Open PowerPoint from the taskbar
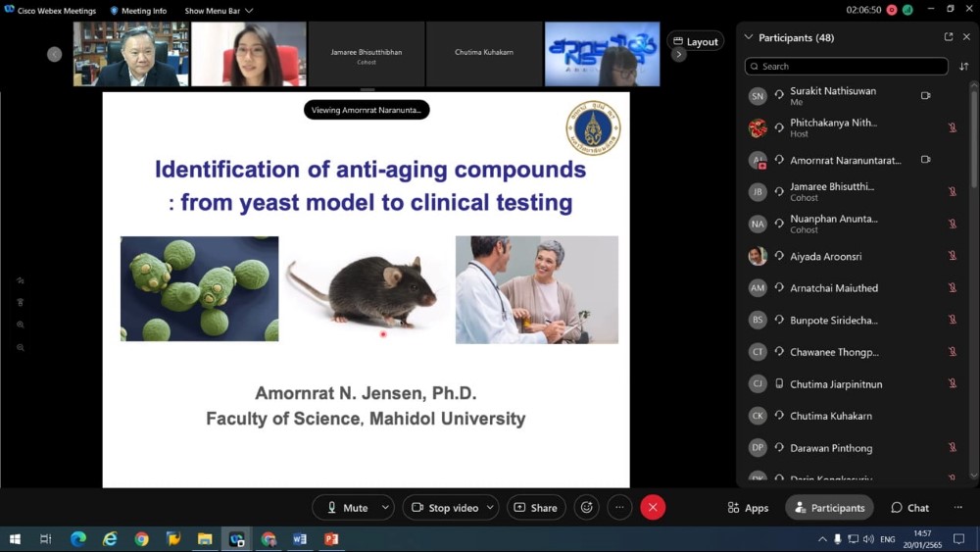 (x=331, y=539)
